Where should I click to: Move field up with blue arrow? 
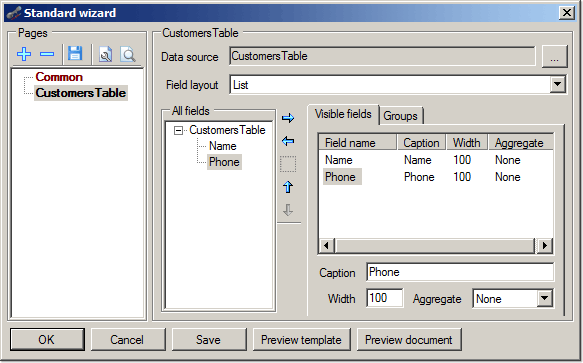coord(288,187)
